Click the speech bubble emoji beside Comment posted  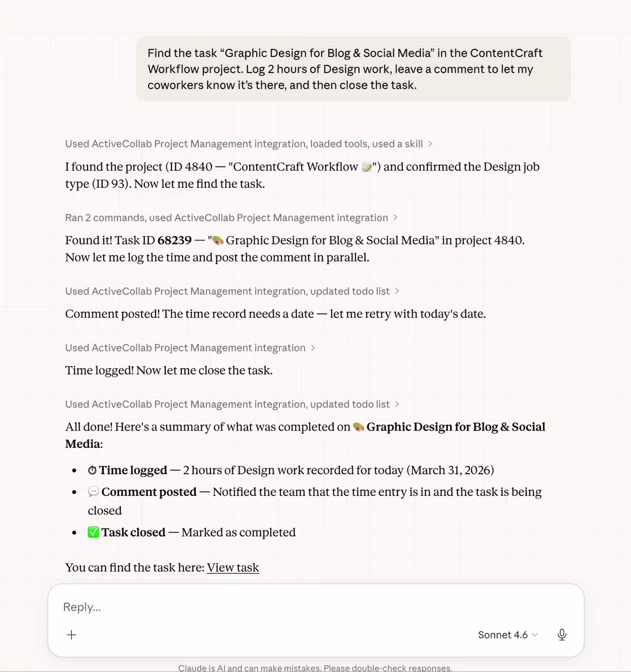(x=93, y=492)
